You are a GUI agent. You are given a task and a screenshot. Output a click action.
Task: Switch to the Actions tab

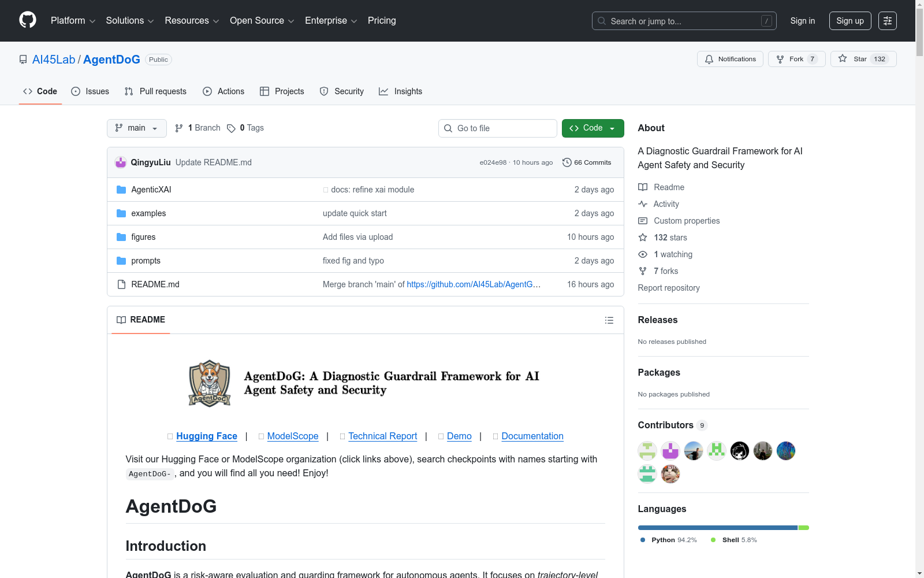[x=223, y=91]
